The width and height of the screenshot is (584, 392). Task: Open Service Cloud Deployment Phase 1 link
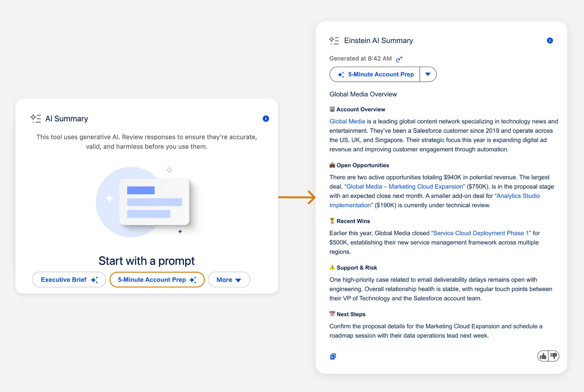point(481,233)
